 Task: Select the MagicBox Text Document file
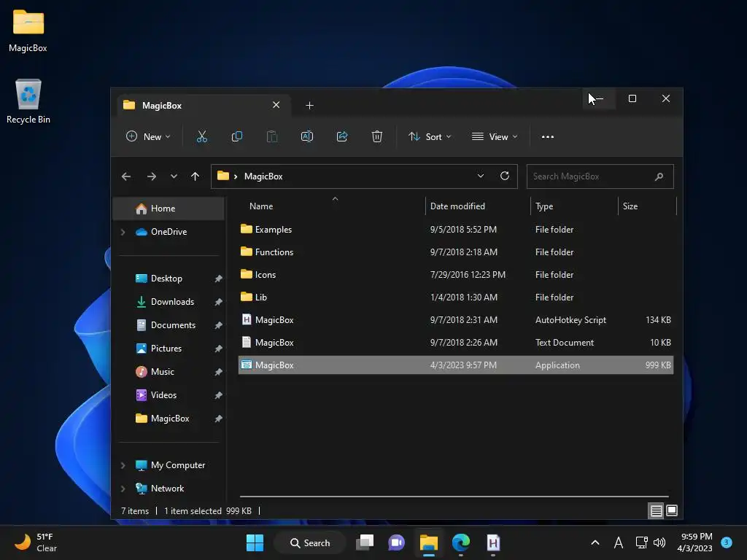pyautogui.click(x=455, y=343)
